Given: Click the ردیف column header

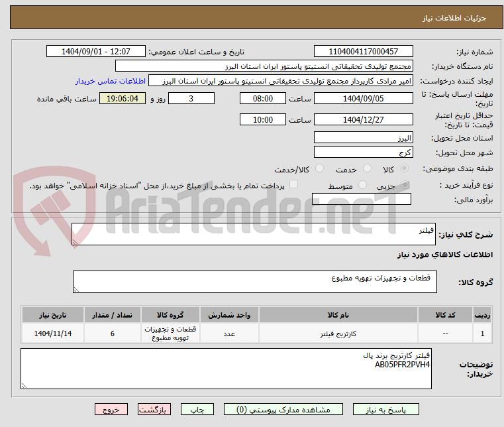Looking at the screenshot, I should pyautogui.click(x=482, y=315).
